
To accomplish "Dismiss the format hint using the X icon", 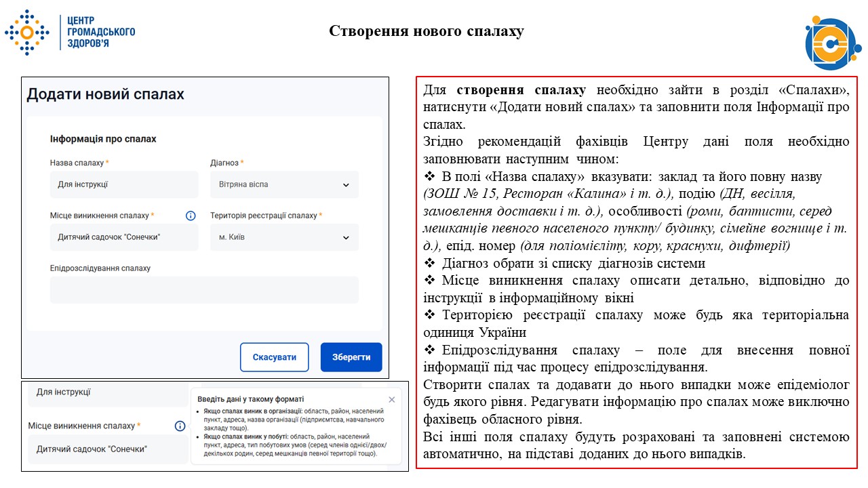I will [x=391, y=400].
